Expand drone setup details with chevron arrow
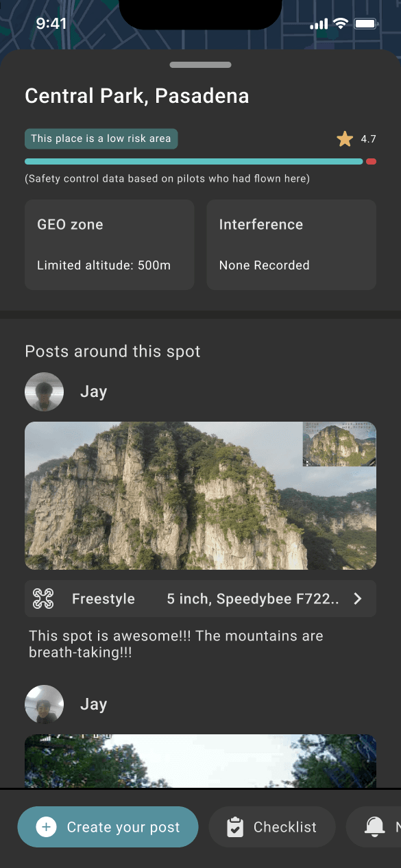The width and height of the screenshot is (401, 868). click(357, 599)
